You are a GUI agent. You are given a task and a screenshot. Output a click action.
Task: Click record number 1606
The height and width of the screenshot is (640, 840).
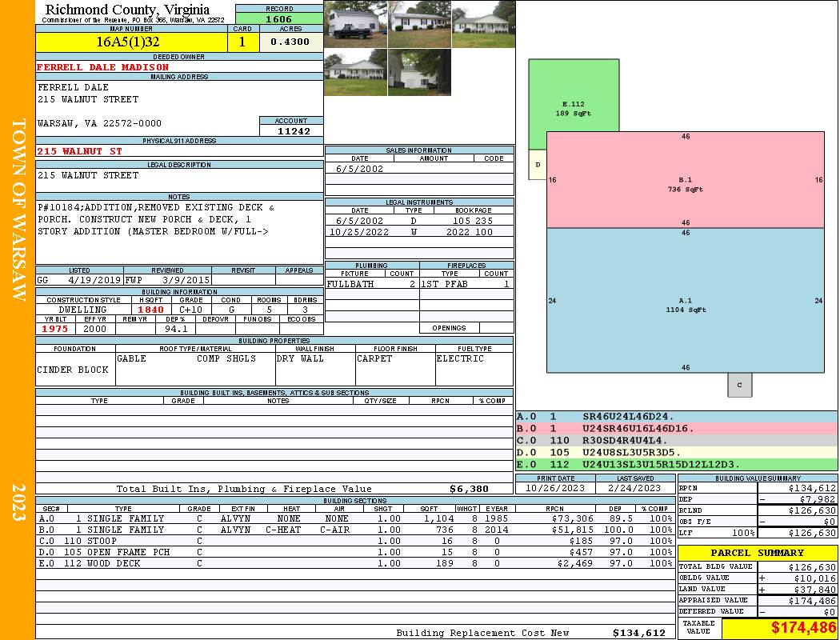[x=279, y=19]
